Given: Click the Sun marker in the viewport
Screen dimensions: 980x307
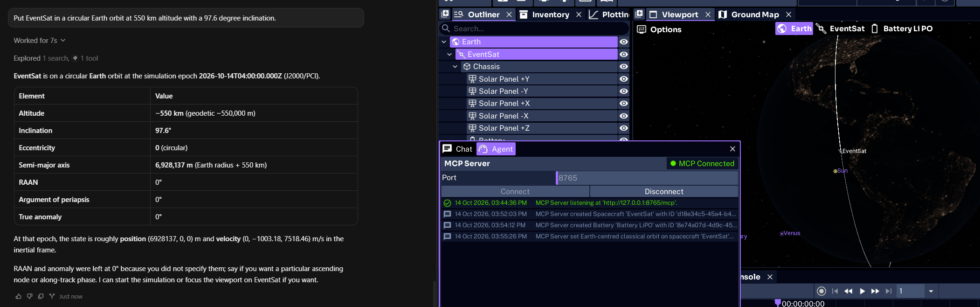Looking at the screenshot, I should [835, 171].
